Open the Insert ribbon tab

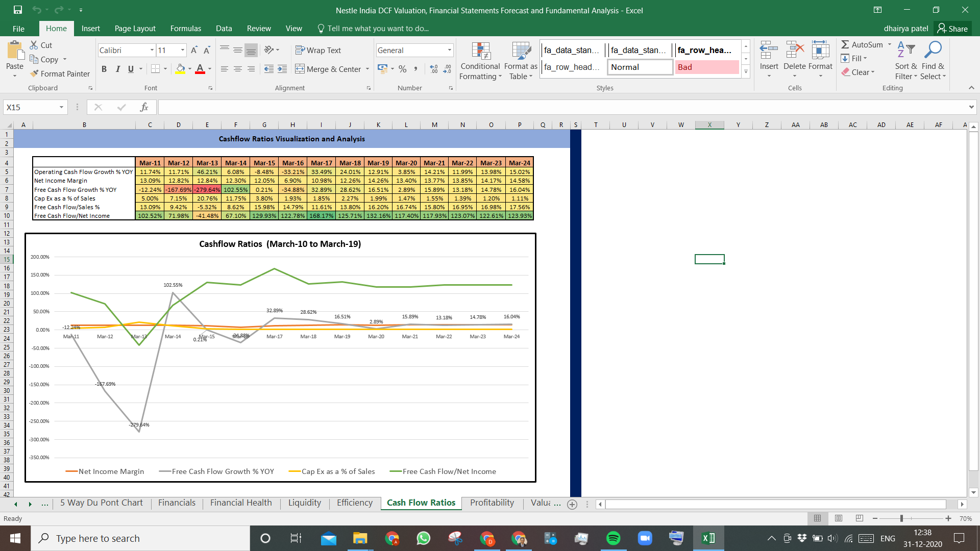[x=91, y=29]
